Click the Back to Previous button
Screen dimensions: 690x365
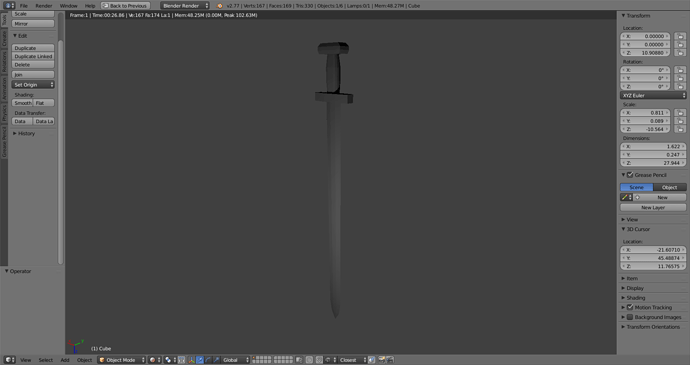pos(125,6)
